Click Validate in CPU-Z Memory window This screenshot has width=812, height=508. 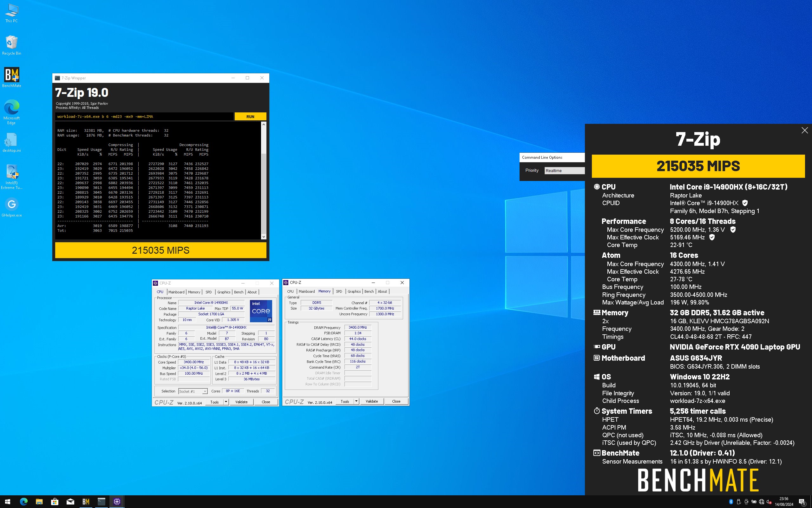pyautogui.click(x=371, y=401)
